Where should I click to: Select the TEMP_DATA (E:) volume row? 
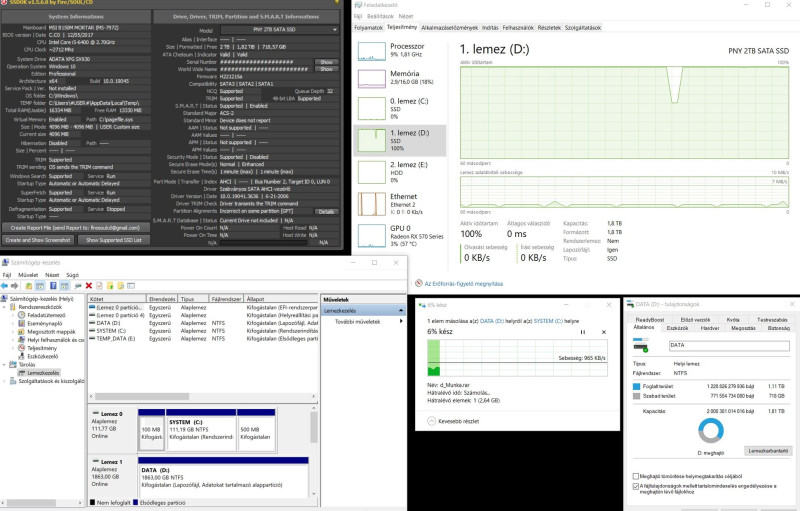[203, 339]
